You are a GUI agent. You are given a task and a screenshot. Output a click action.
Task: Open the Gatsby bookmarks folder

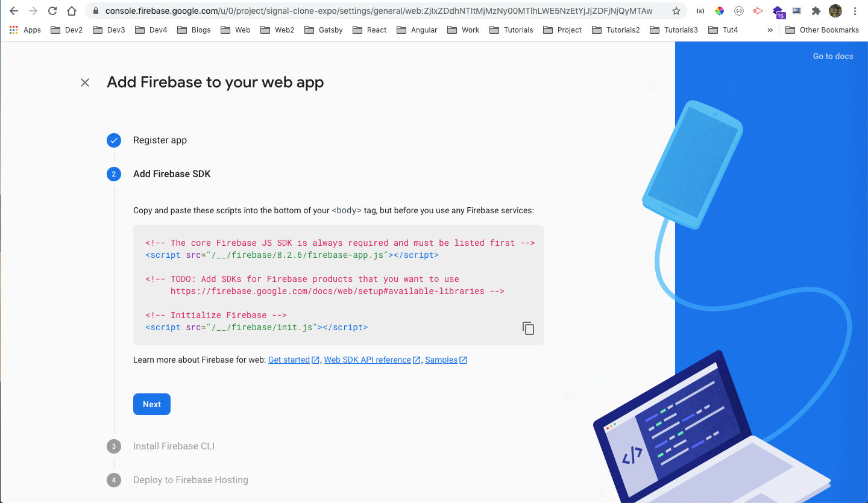tap(324, 30)
